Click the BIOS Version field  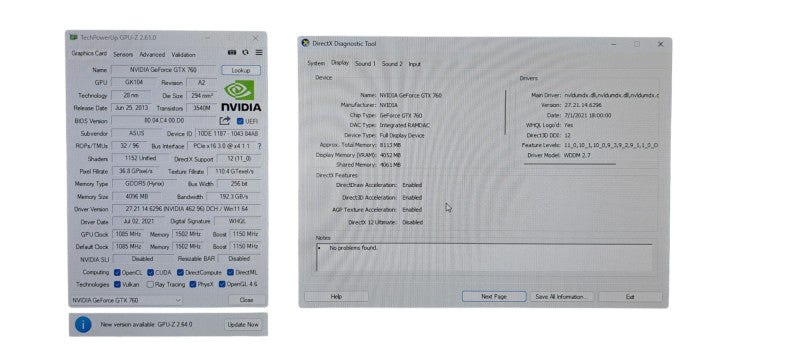(x=164, y=121)
